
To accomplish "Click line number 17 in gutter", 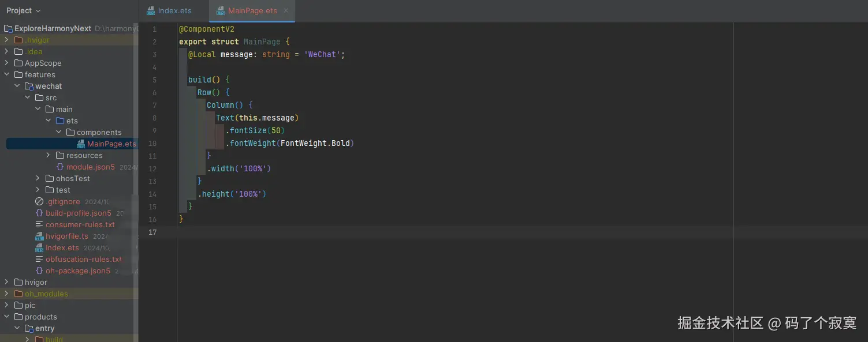I will coord(152,232).
